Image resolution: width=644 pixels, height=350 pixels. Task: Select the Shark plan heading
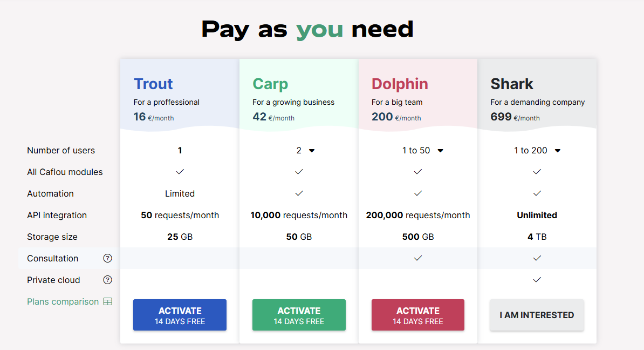[512, 84]
